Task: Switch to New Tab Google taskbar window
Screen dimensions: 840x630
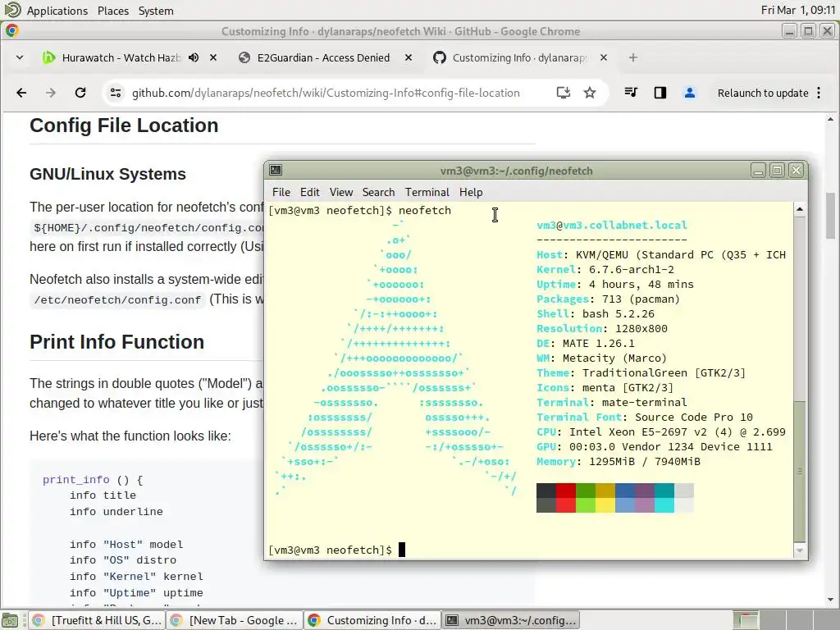Action: (234, 620)
